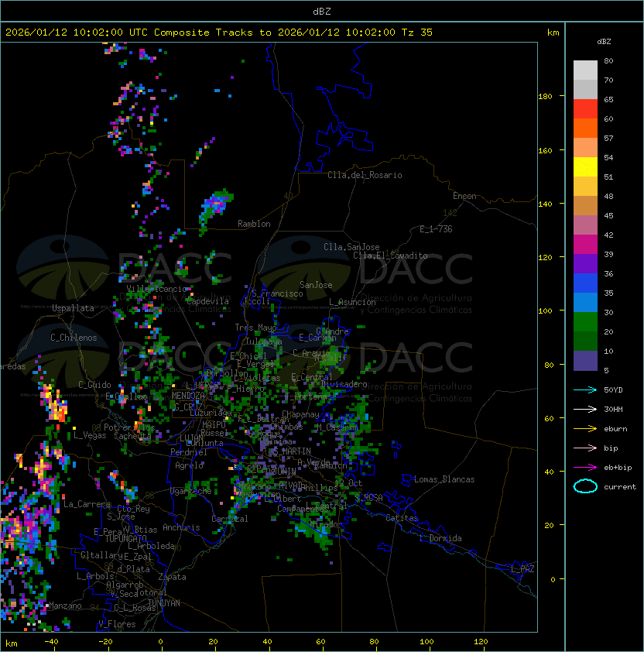Click the 'TUNUYAN' map label
The height and width of the screenshot is (652, 644).
tap(164, 603)
